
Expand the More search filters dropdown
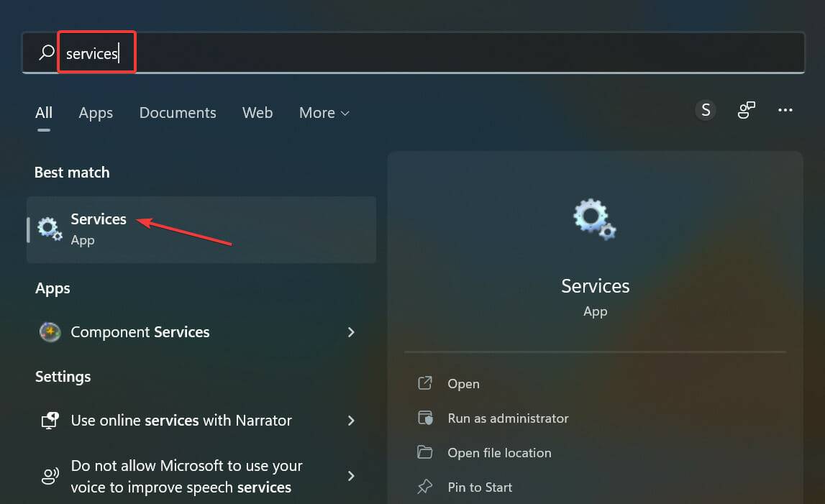pos(324,113)
